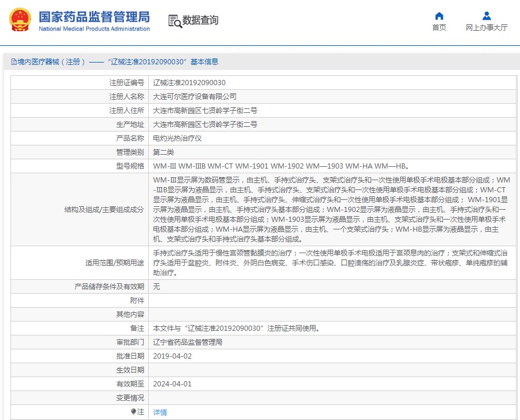Click the 生效日期 label cell
The image size is (520, 420).
tap(79, 370)
